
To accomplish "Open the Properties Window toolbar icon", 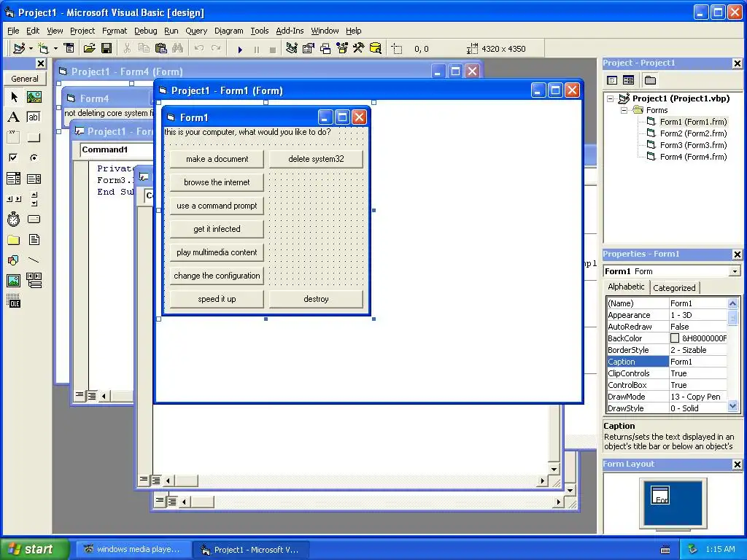I will pos(309,49).
